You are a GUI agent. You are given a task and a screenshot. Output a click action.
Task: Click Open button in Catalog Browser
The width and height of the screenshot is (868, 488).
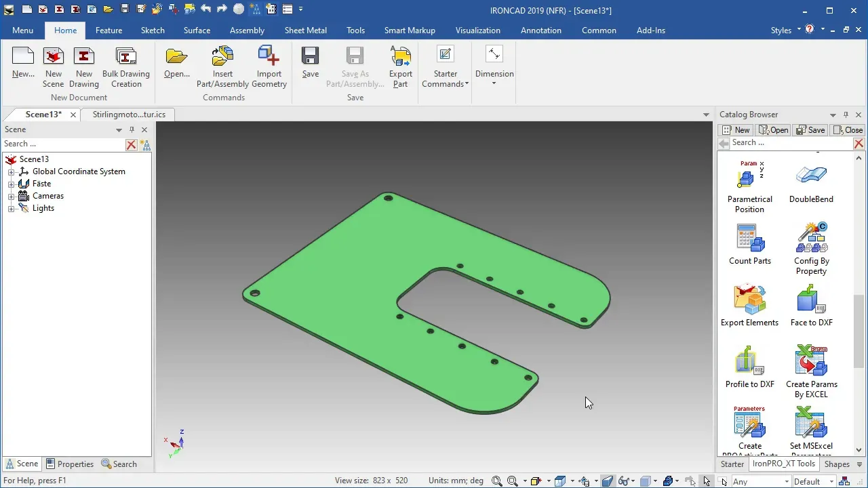coord(774,130)
